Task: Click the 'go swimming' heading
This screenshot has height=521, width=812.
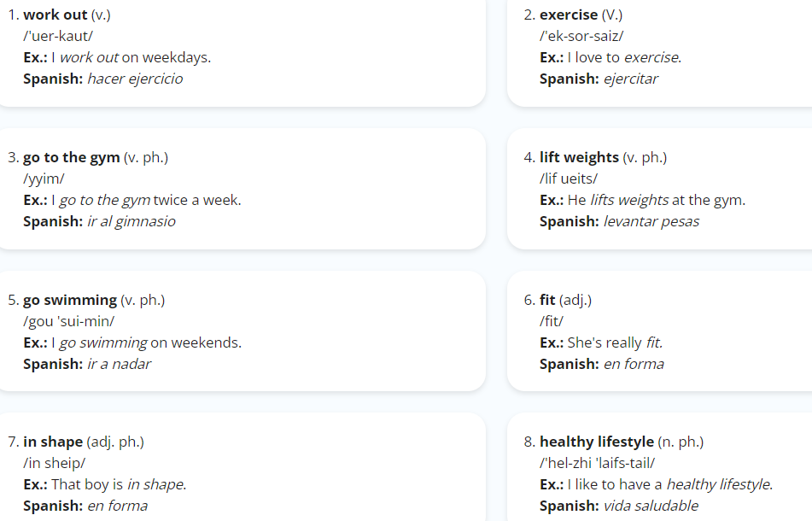Action: (70, 301)
